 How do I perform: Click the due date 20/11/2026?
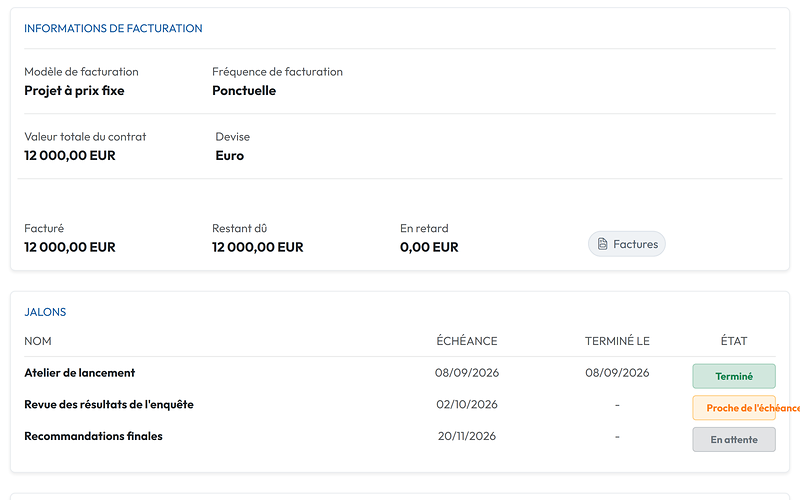(466, 436)
